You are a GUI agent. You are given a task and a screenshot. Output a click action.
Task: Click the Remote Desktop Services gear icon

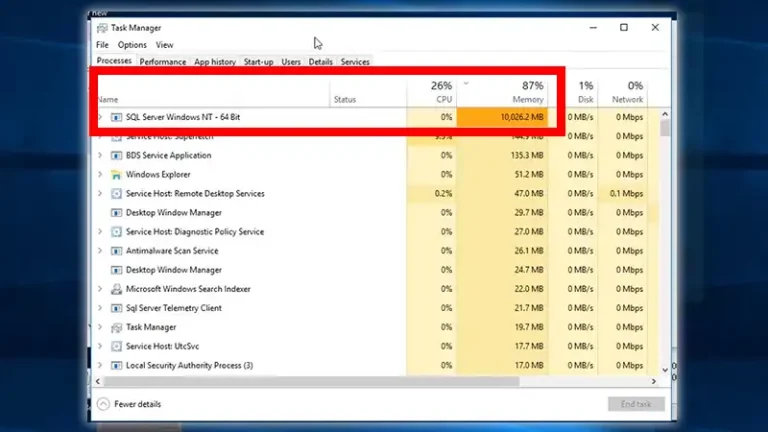[116, 193]
